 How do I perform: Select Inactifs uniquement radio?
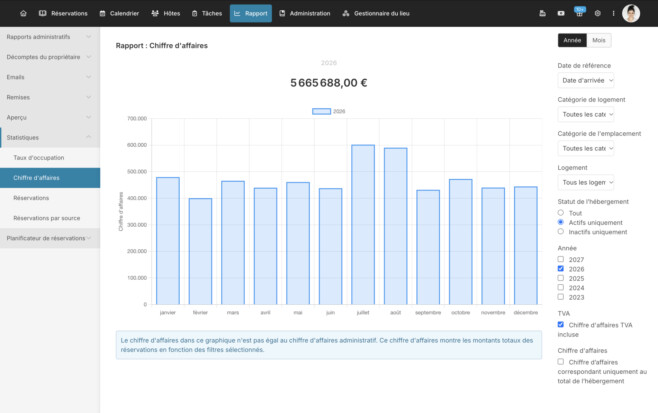coord(561,231)
